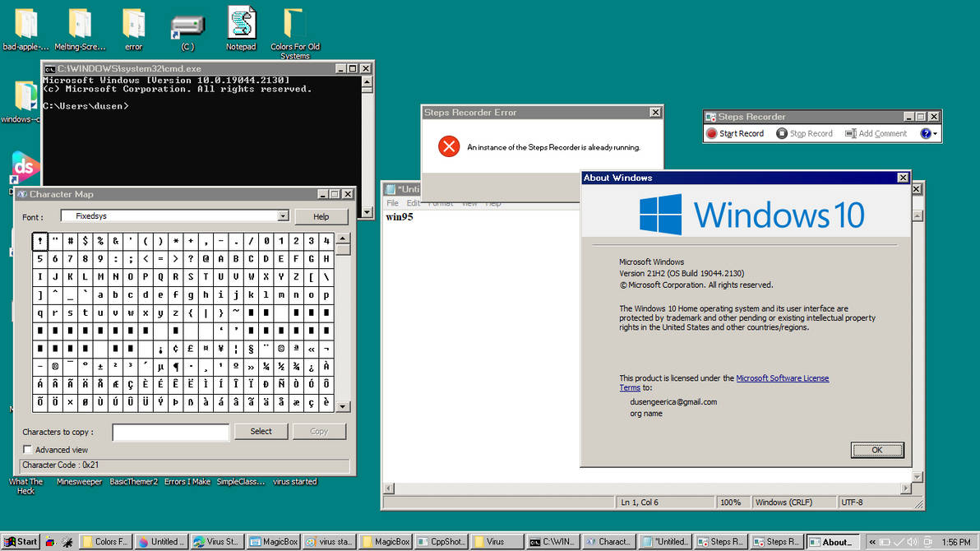
Task: Click dusengeerica@gmail.com in About Windows
Action: [x=673, y=402]
